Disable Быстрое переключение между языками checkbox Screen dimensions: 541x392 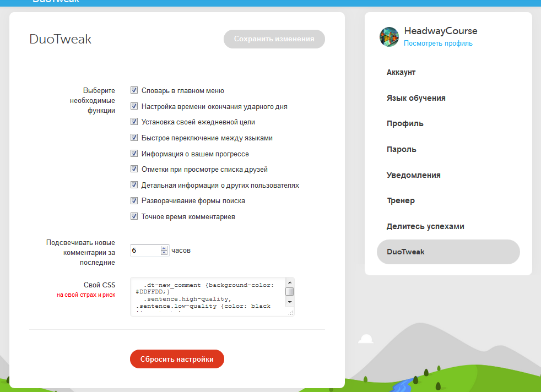[134, 138]
